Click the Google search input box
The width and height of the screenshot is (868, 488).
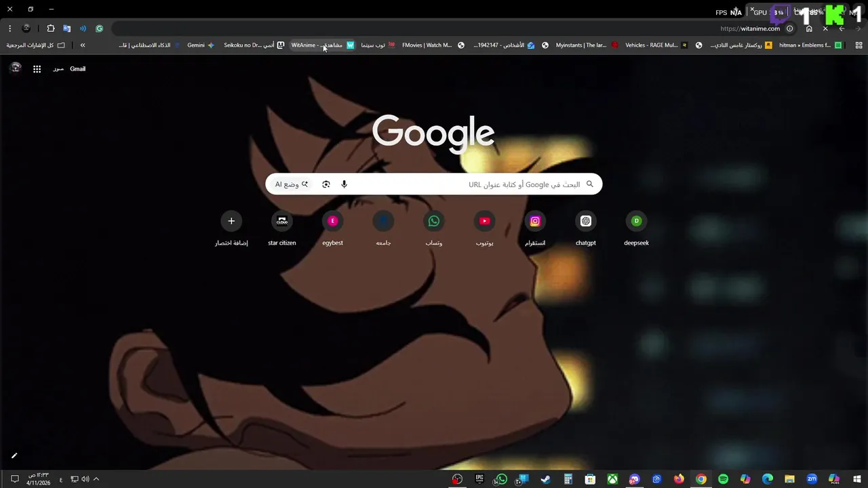pyautogui.click(x=434, y=184)
